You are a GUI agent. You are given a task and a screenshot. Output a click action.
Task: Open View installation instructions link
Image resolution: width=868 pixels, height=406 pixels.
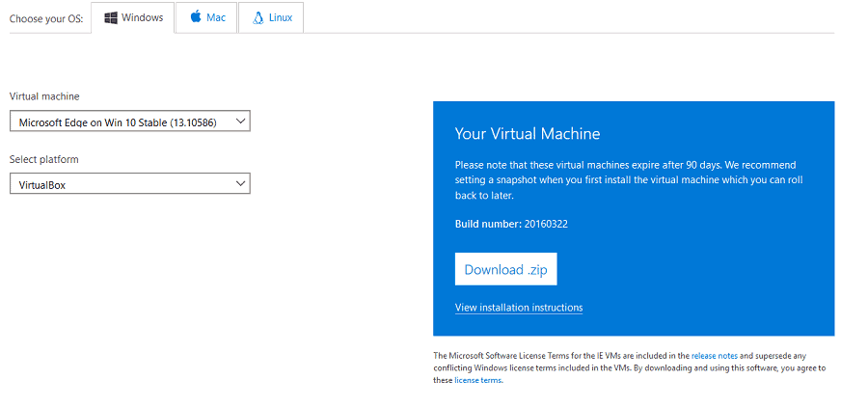519,308
